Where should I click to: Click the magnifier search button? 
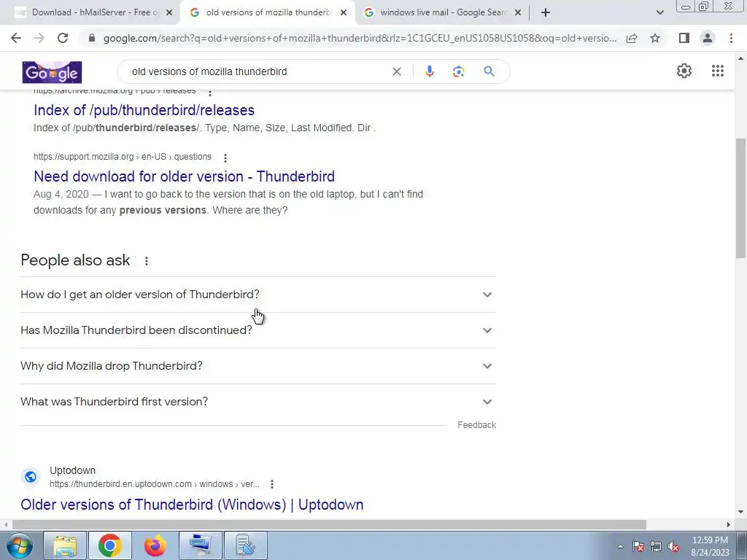pos(489,71)
